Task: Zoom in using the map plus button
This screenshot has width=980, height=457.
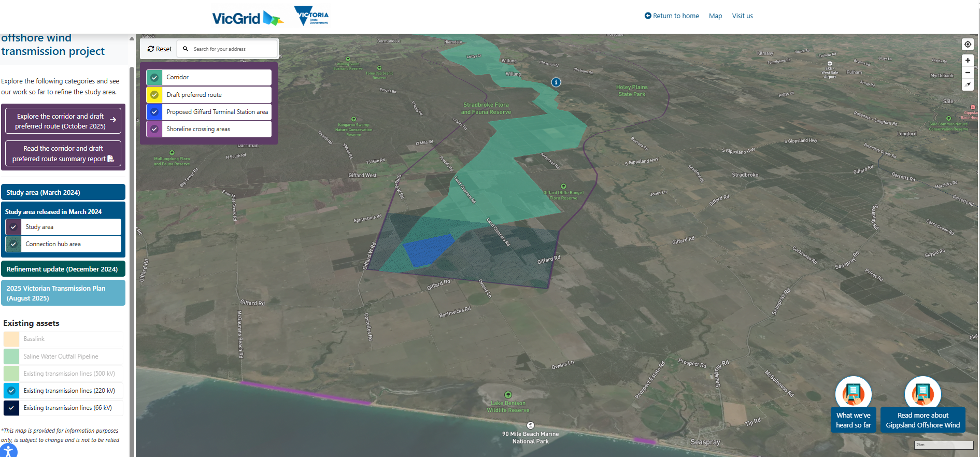Action: (967, 61)
